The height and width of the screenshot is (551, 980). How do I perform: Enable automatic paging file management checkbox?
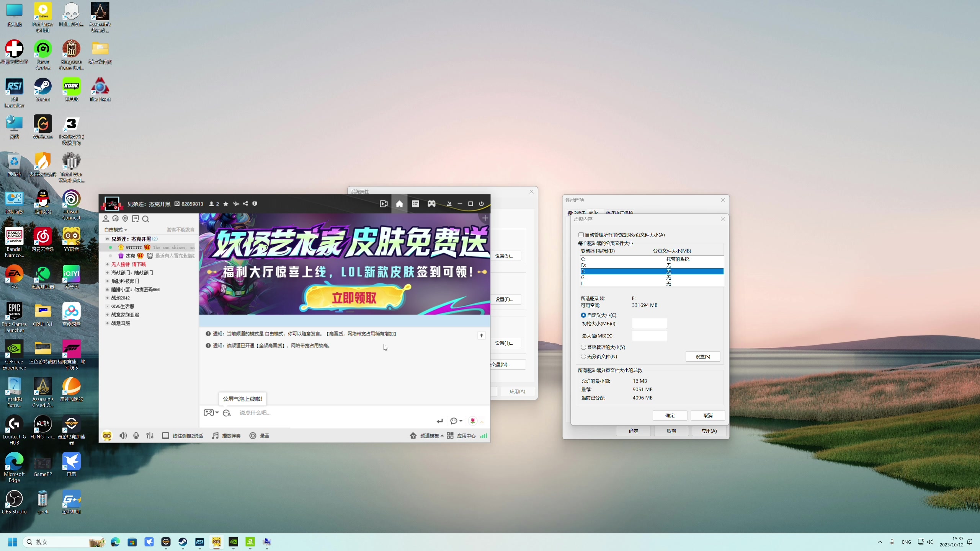[x=581, y=235]
